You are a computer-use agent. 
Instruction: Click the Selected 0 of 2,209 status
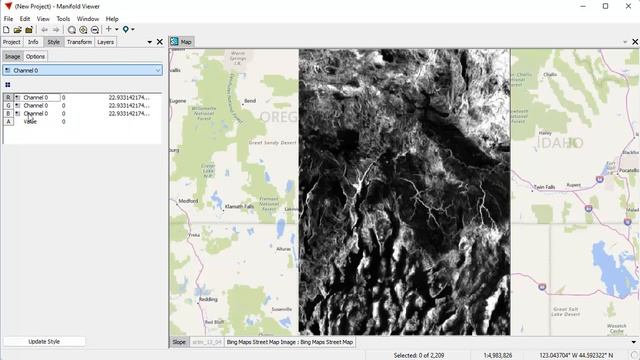pos(419,356)
